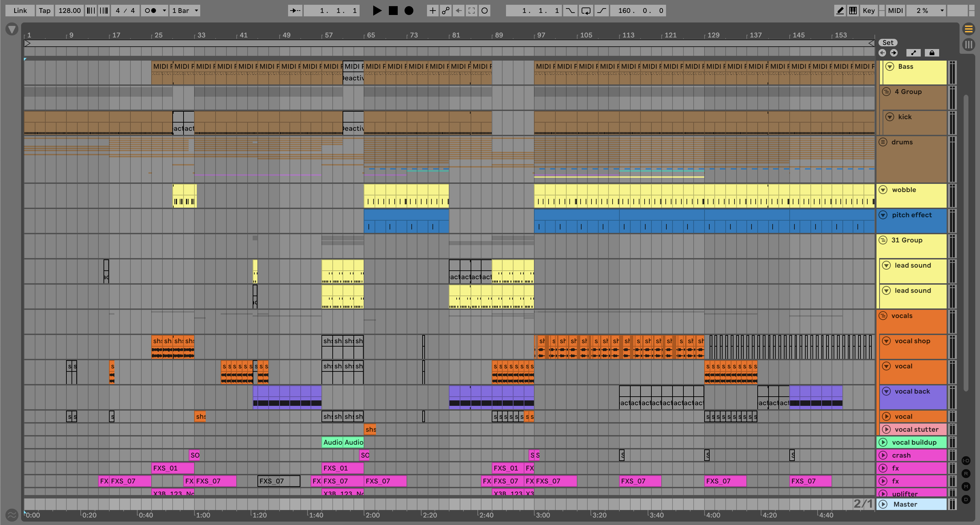This screenshot has height=525, width=980.
Task: Fold the drums group track
Action: point(883,142)
